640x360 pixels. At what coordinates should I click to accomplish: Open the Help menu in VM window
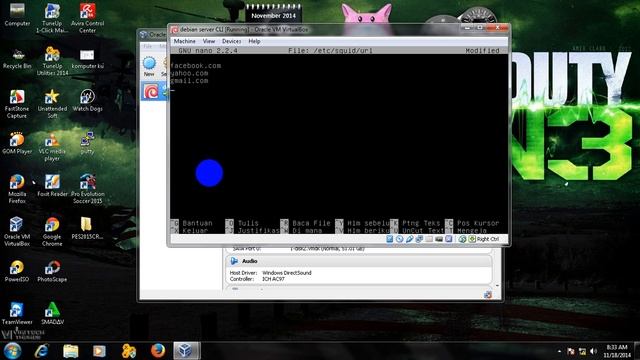point(254,41)
